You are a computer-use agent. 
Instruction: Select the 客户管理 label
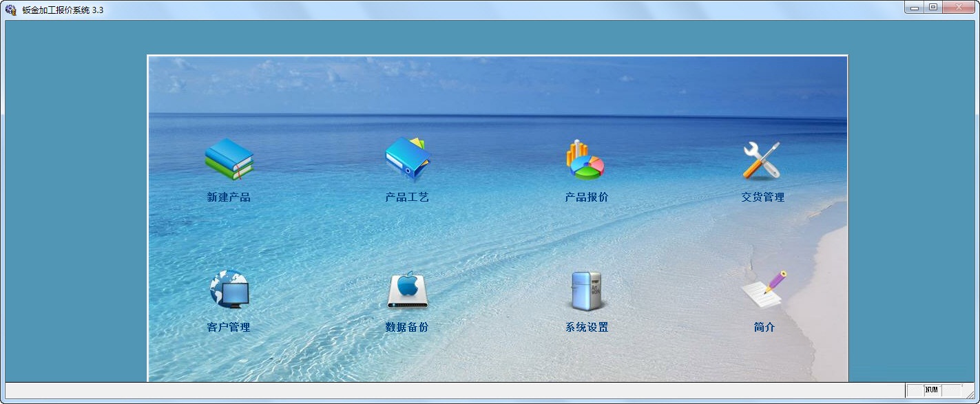pyautogui.click(x=229, y=328)
